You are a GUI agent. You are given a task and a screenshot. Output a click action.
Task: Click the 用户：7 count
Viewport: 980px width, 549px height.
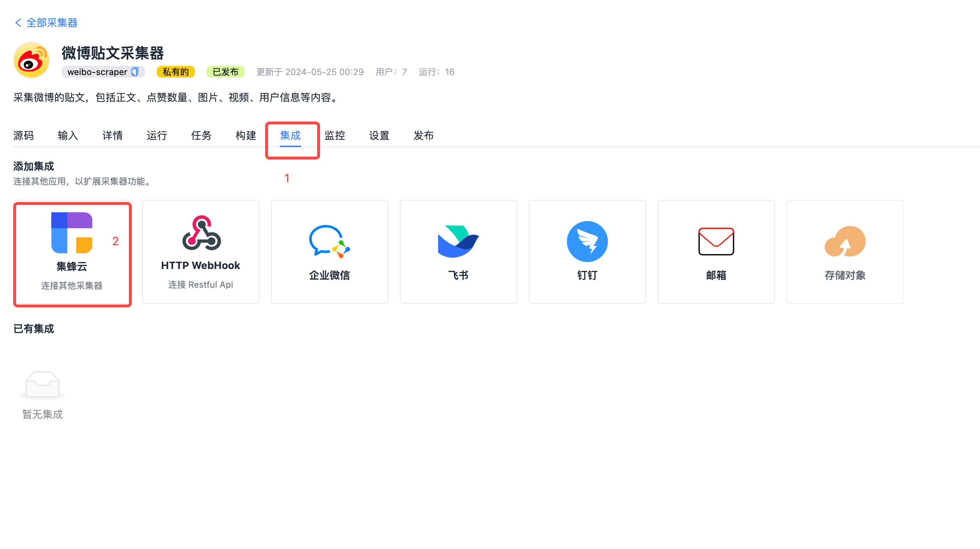pos(391,72)
